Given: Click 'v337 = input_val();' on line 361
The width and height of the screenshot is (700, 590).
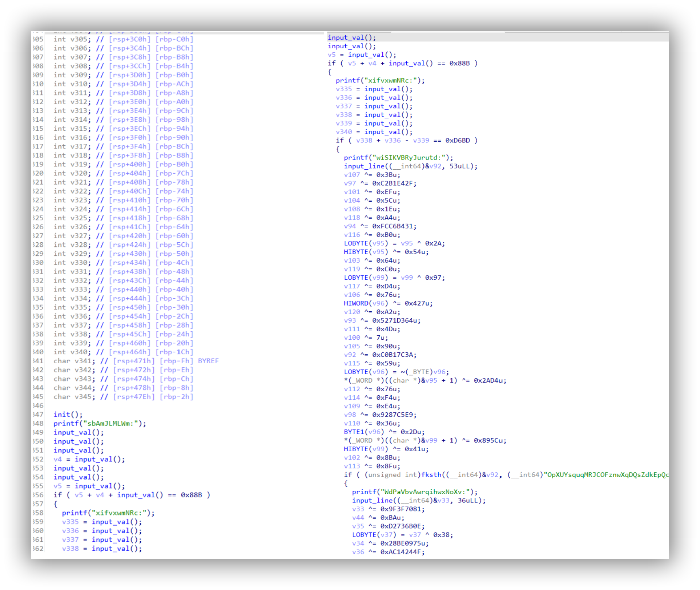Looking at the screenshot, I should point(102,540).
